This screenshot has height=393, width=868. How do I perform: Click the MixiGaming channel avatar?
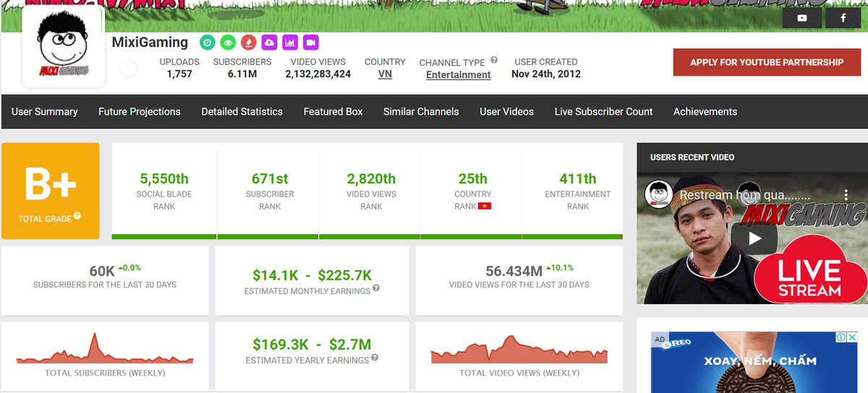pos(62,49)
